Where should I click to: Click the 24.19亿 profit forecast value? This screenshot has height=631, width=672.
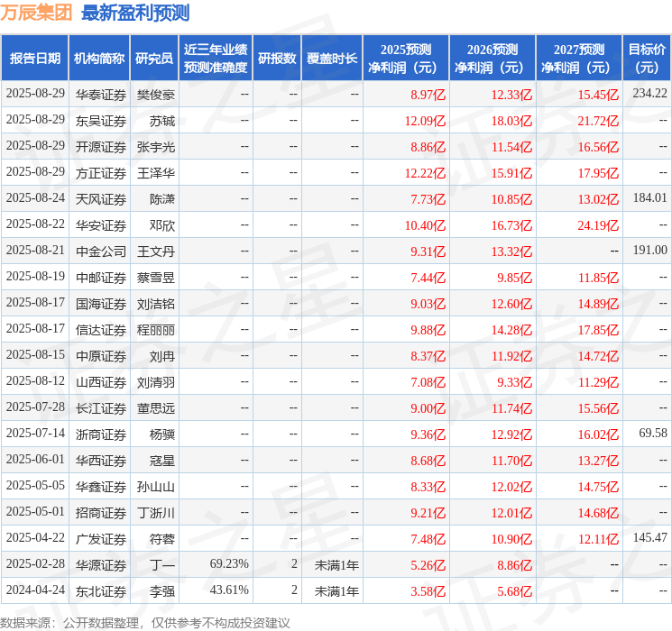(598, 224)
